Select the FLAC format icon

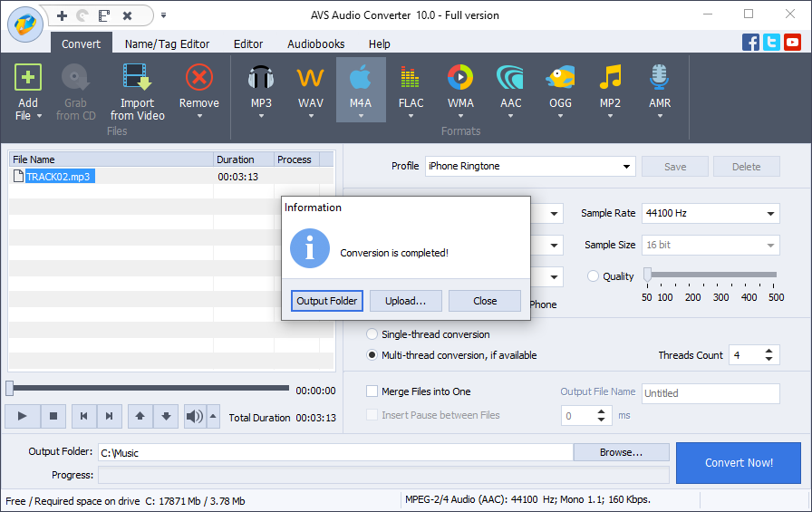(x=411, y=78)
